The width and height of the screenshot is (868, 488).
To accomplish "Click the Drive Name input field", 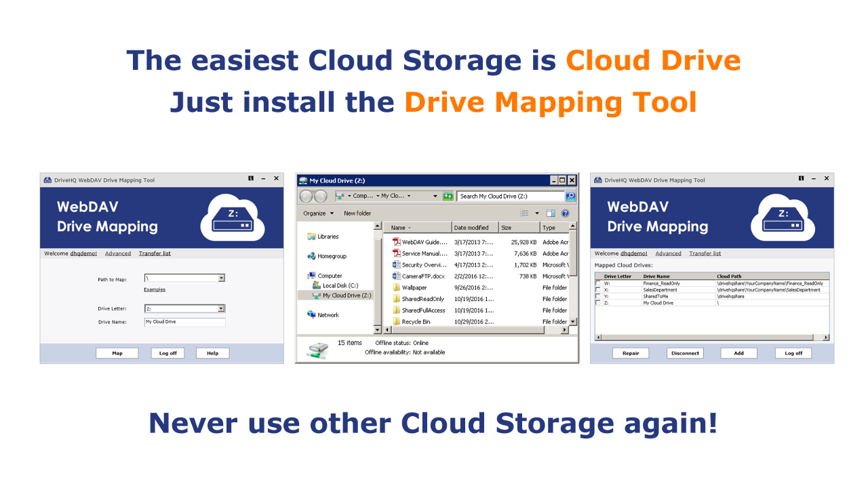I will (184, 322).
